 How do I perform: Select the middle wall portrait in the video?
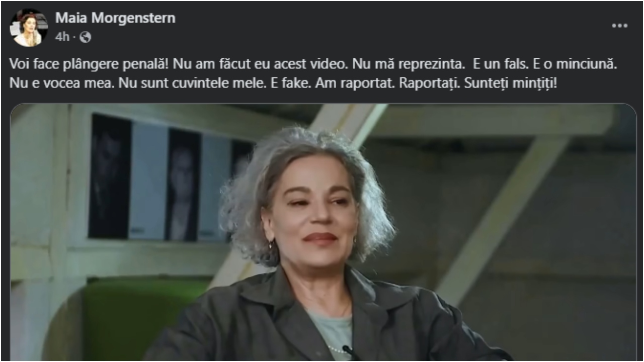point(183,185)
